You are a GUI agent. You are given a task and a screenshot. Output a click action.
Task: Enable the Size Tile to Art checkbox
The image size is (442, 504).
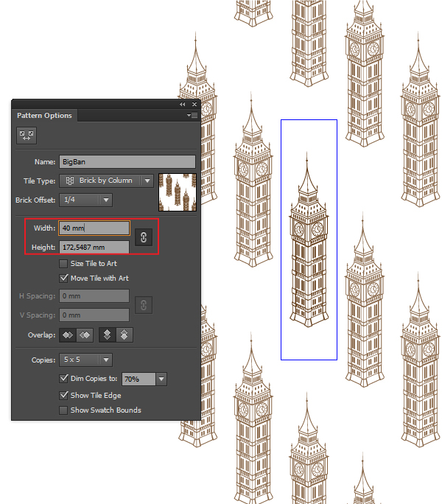pyautogui.click(x=63, y=264)
